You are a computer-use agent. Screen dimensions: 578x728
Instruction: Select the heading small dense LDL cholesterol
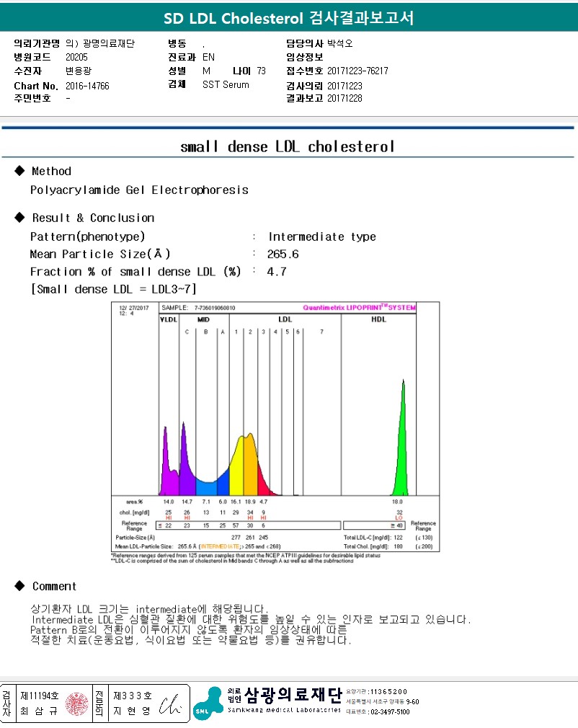pos(288,147)
